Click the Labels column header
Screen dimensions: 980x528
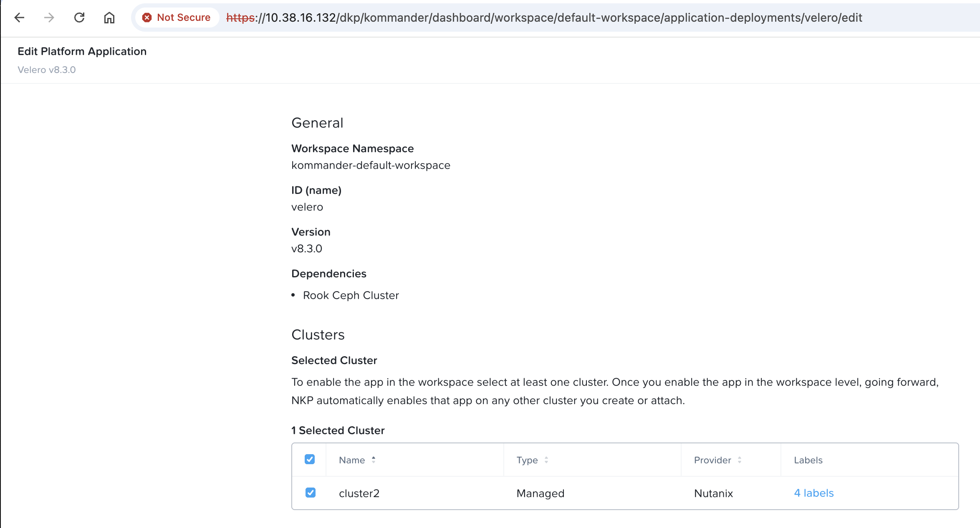(808, 460)
